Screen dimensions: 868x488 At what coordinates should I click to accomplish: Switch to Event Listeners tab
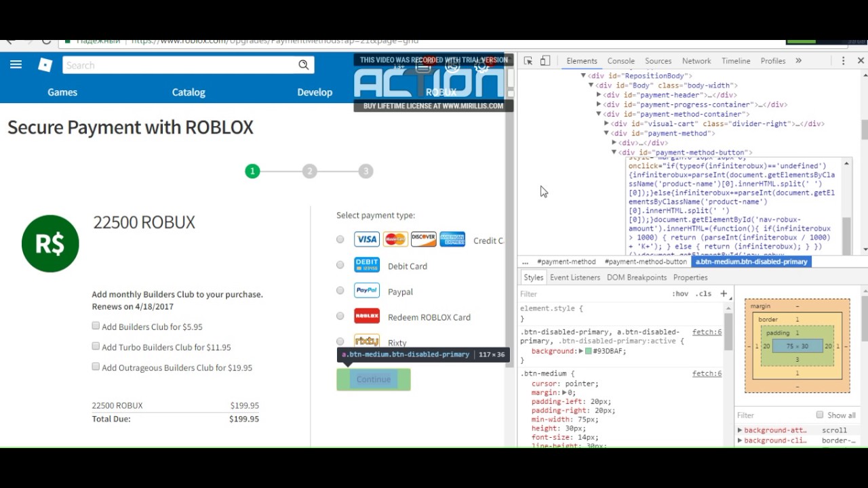pyautogui.click(x=575, y=277)
